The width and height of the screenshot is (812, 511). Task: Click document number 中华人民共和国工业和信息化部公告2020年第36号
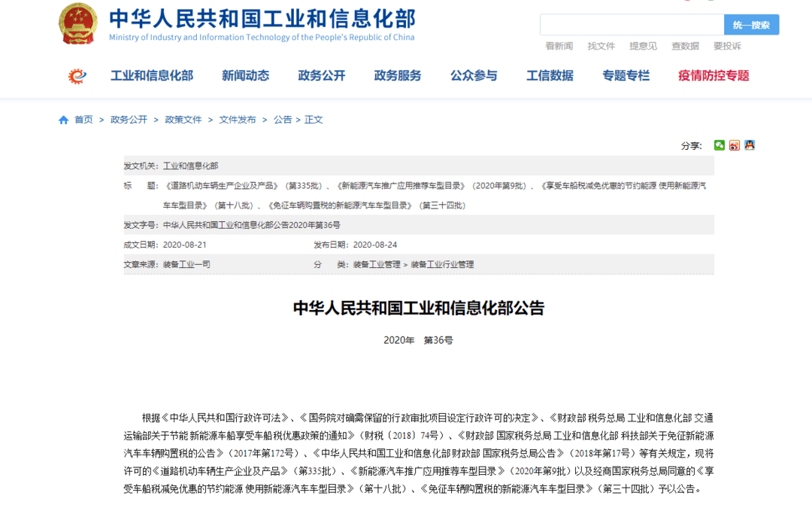[252, 225]
